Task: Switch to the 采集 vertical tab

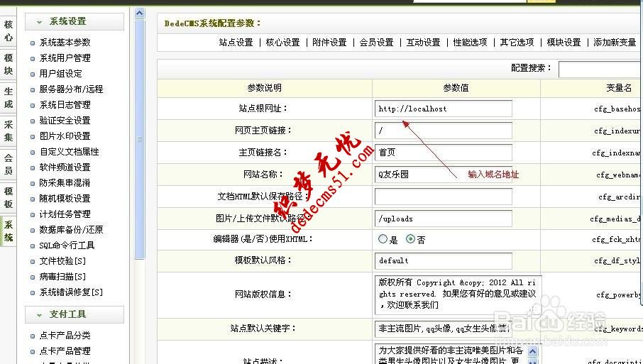Action: (9, 131)
